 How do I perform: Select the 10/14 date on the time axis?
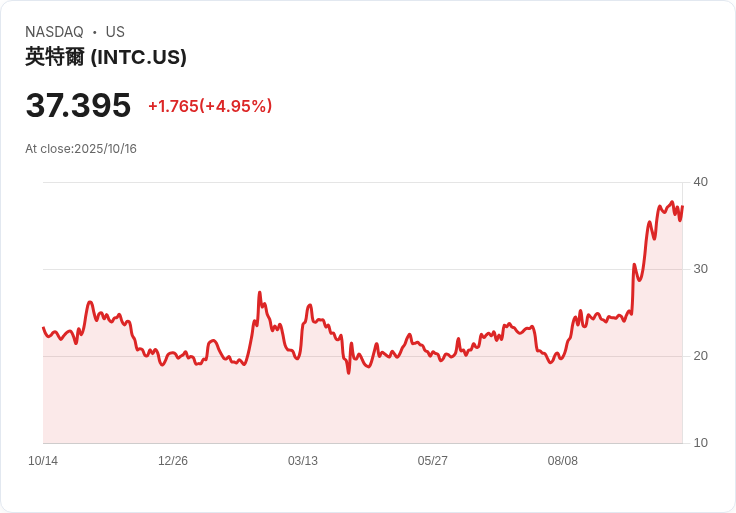coord(43,461)
